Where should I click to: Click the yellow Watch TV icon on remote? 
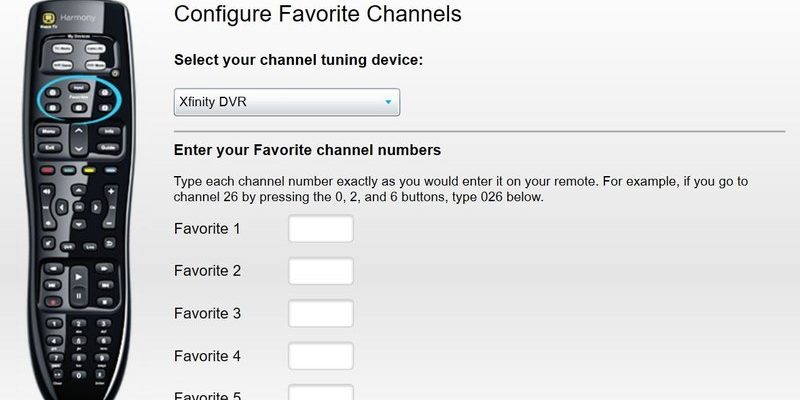point(48,19)
